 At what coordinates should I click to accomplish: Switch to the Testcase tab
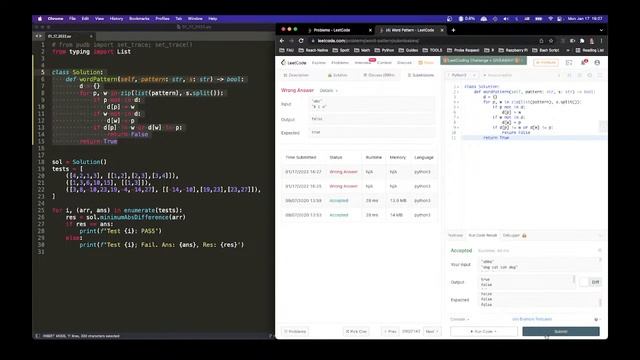tap(456, 236)
